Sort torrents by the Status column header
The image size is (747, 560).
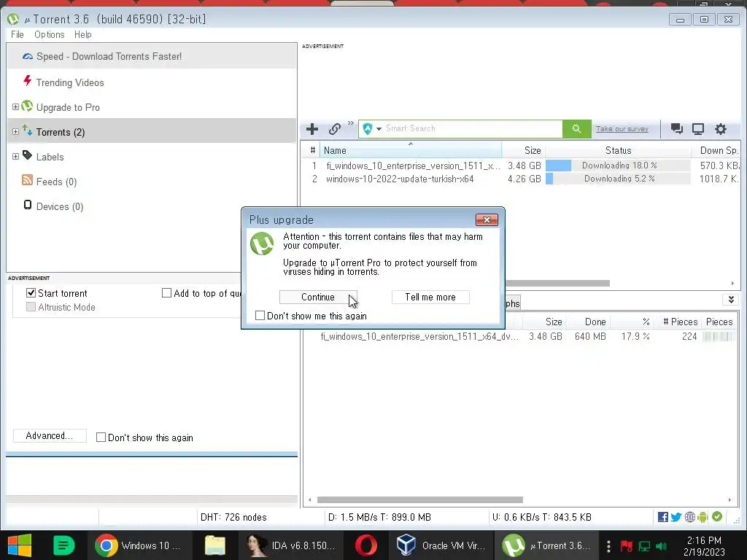pyautogui.click(x=618, y=150)
